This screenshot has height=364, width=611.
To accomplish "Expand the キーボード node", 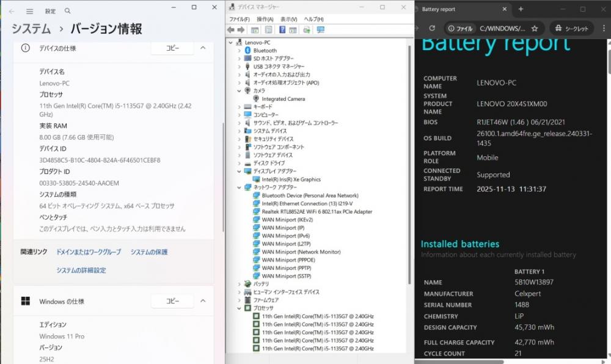I will (x=240, y=107).
